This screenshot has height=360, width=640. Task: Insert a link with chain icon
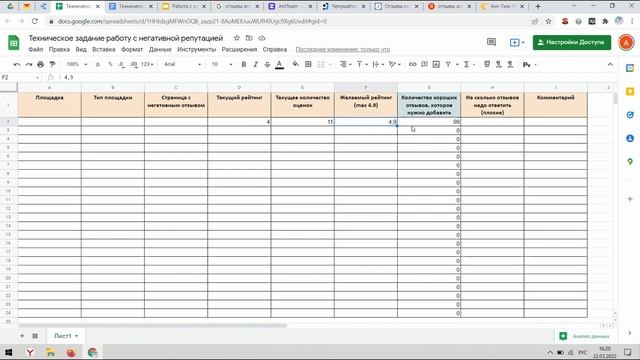(x=413, y=64)
